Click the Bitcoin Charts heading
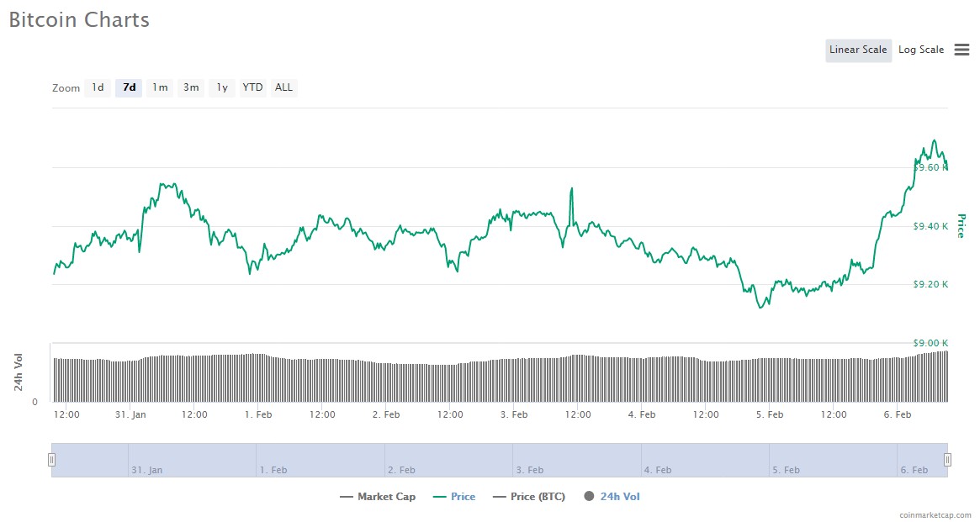 coord(79,20)
